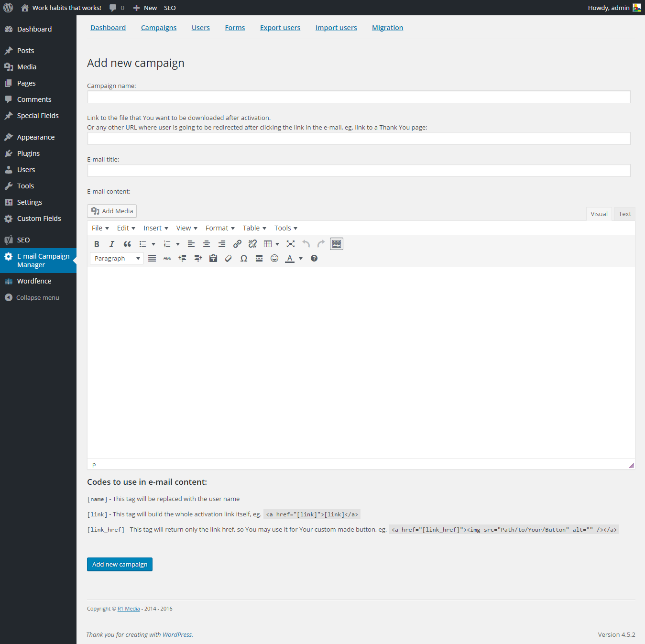Viewport: 645px width, 644px height.
Task: Open Custom Fields in the sidebar
Action: pyautogui.click(x=38, y=218)
